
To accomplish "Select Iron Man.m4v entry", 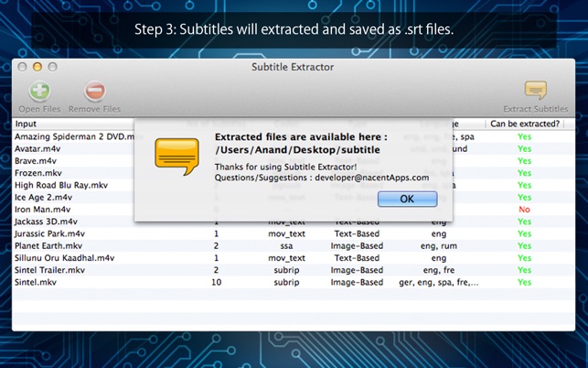I will [x=42, y=209].
